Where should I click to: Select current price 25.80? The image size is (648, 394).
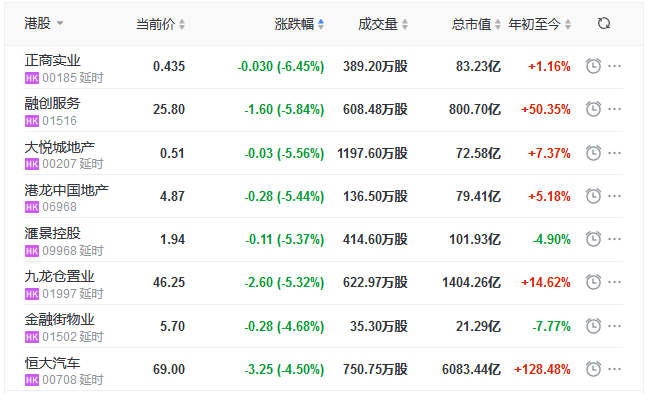coord(169,109)
